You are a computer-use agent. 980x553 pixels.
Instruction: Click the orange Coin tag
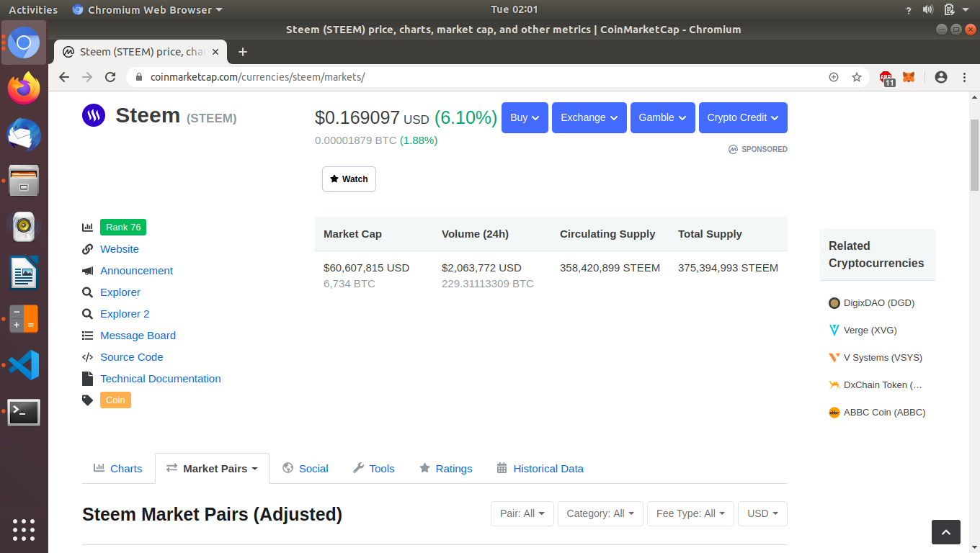tap(115, 400)
